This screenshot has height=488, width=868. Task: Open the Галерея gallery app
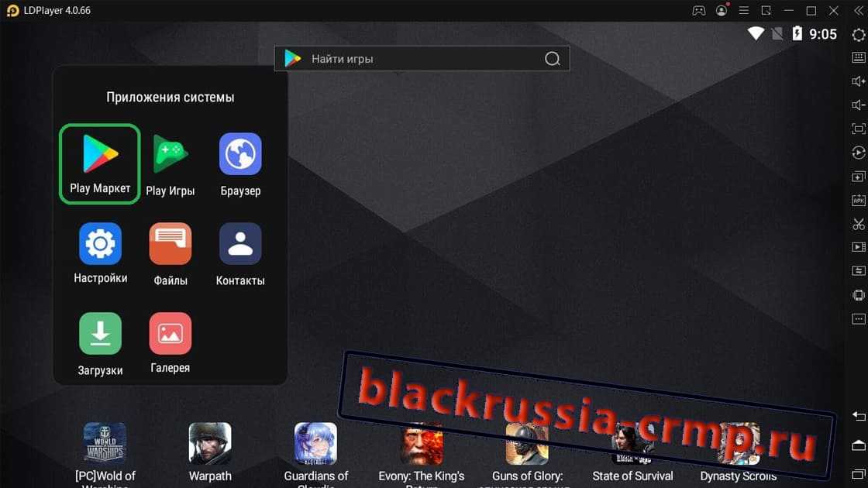coord(170,342)
